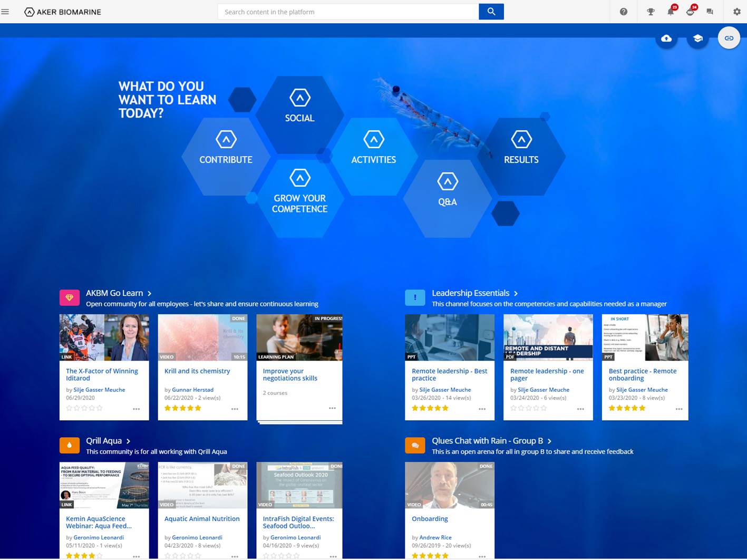Expand the AKBM Go Learn channel
The width and height of the screenshot is (747, 560).
coord(150,293)
